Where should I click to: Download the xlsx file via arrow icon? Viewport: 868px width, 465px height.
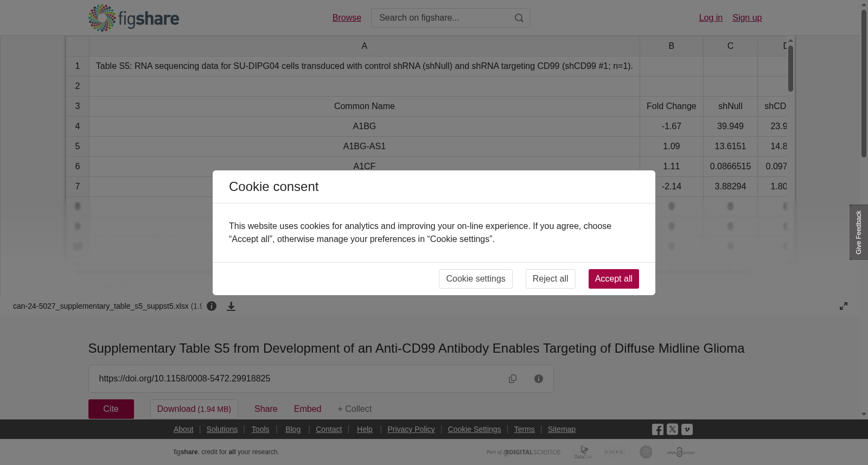pyautogui.click(x=231, y=306)
